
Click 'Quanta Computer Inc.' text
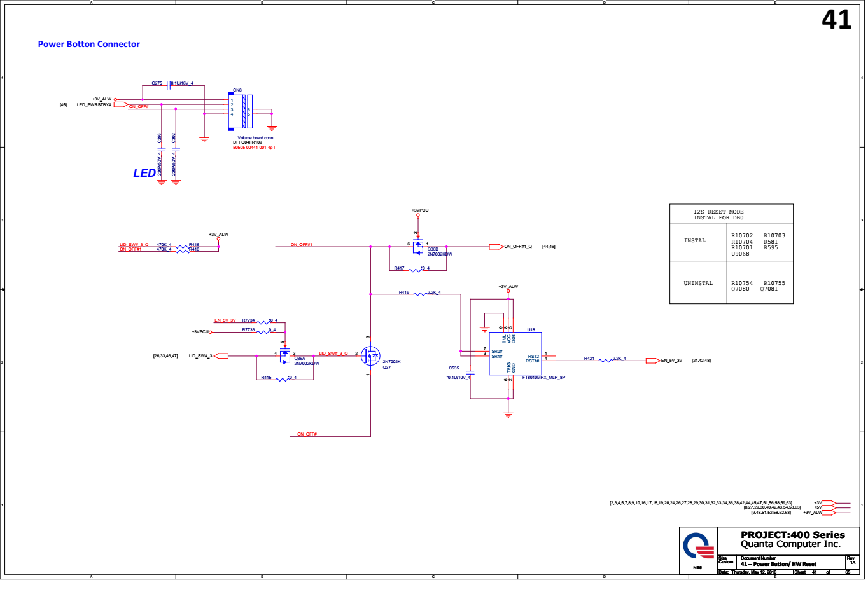point(790,544)
